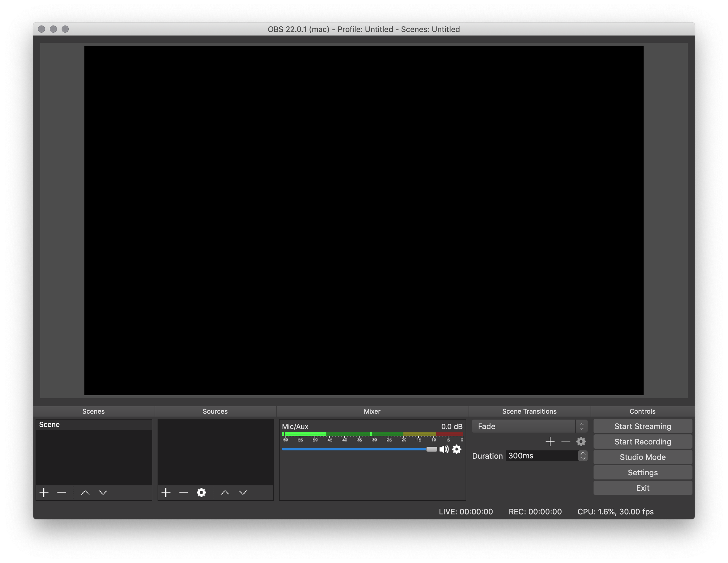Click Start Streaming button
Image resolution: width=728 pixels, height=563 pixels.
point(642,426)
